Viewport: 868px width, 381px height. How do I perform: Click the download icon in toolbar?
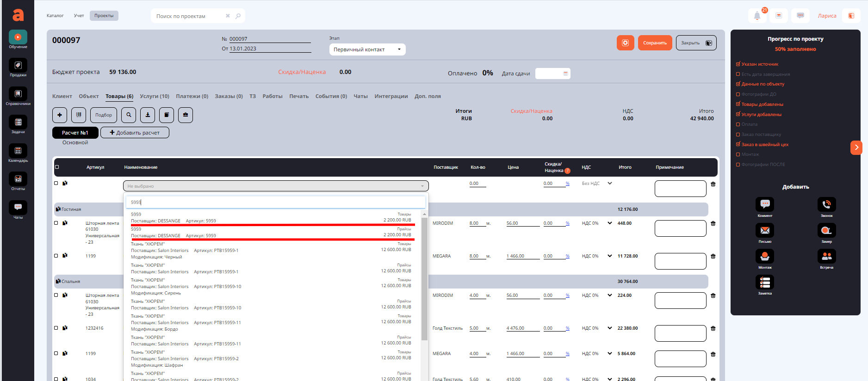(x=148, y=115)
